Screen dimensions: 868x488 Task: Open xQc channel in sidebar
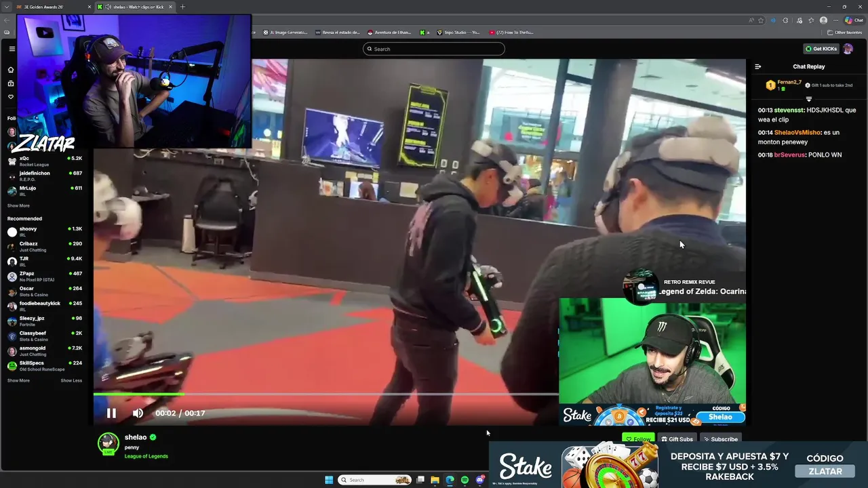pos(45,161)
